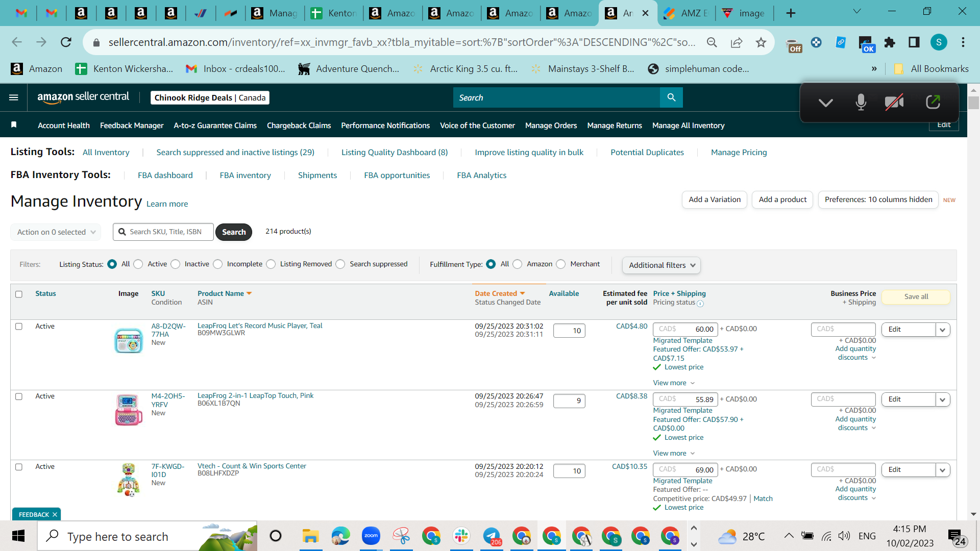Open Telegram from the taskbar
980x551 pixels.
coord(492,536)
